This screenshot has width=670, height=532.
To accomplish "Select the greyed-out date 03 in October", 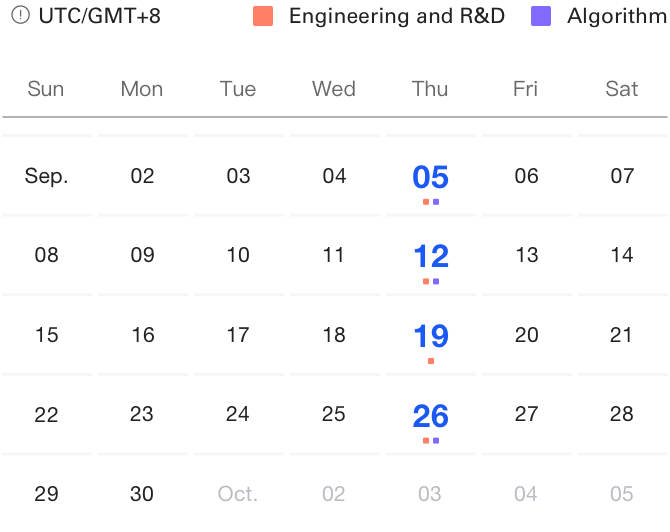I will 430,494.
